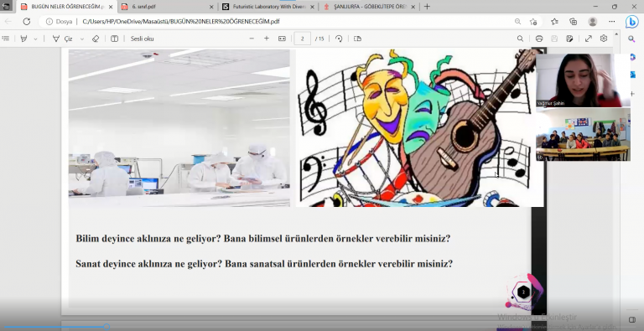Image resolution: width=644 pixels, height=331 pixels.
Task: Click the Sesli oku button
Action: coord(142,39)
